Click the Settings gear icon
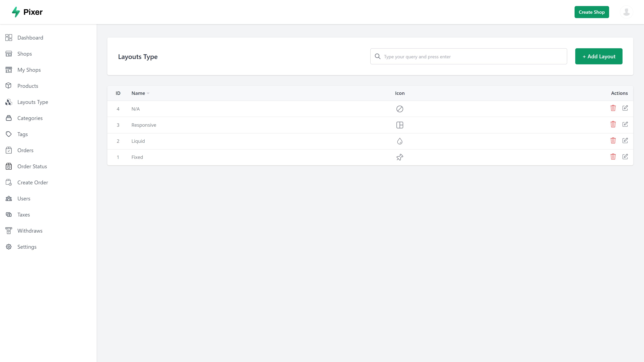Screen dimensions: 644x362 [9, 247]
